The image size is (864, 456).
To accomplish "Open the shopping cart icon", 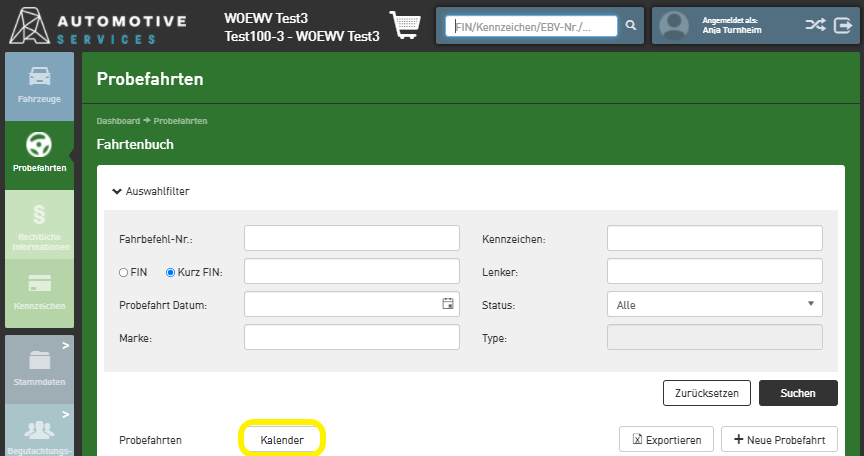I will 404,26.
